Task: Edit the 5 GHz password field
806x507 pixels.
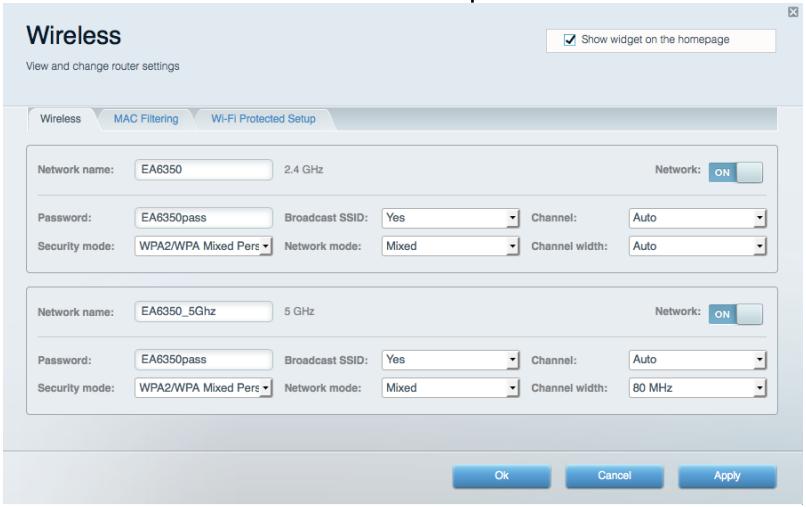Action: (x=204, y=359)
